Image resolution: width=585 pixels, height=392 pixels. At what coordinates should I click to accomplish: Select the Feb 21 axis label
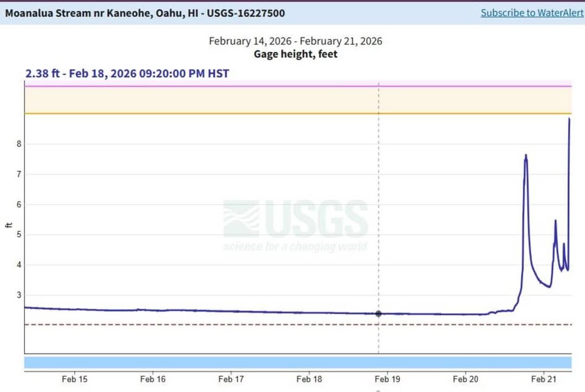544,379
